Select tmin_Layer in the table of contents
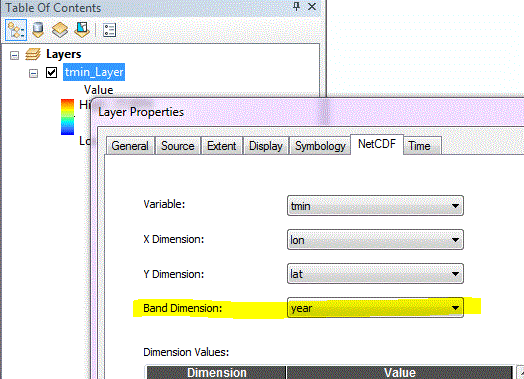Screen dimensions: 524x379 tap(94, 72)
